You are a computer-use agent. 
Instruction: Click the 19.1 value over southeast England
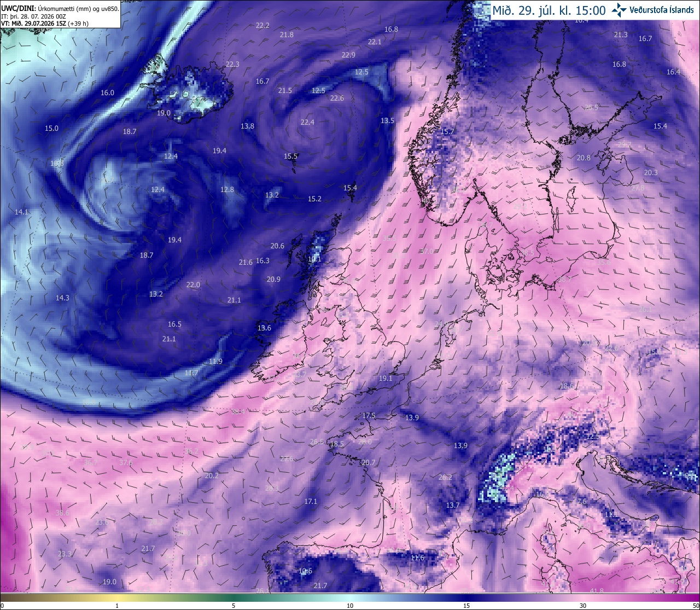386,378
